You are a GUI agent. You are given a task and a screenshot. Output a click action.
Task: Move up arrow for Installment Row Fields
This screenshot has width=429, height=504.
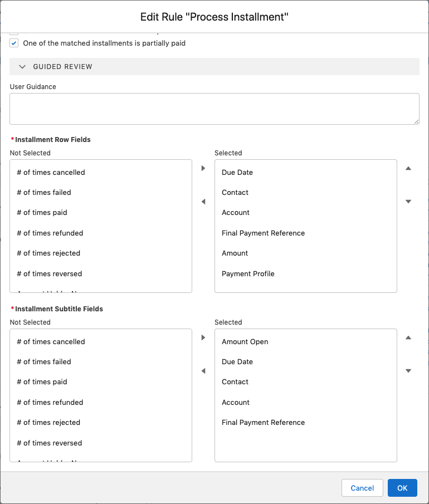point(408,168)
